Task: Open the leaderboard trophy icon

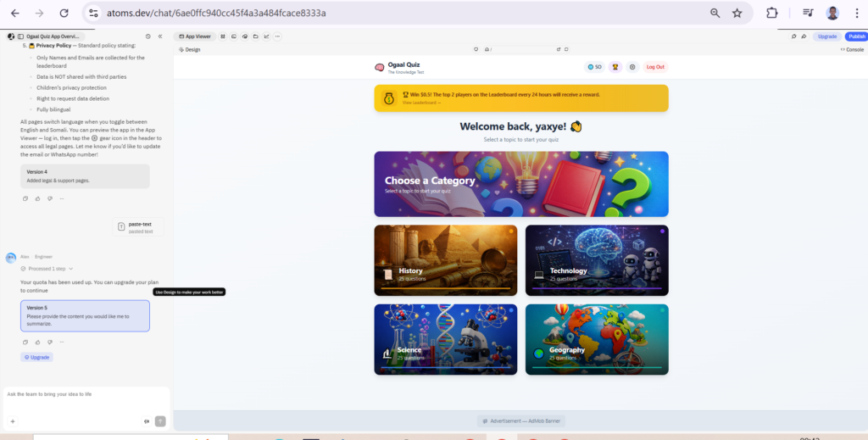Action: click(x=615, y=67)
